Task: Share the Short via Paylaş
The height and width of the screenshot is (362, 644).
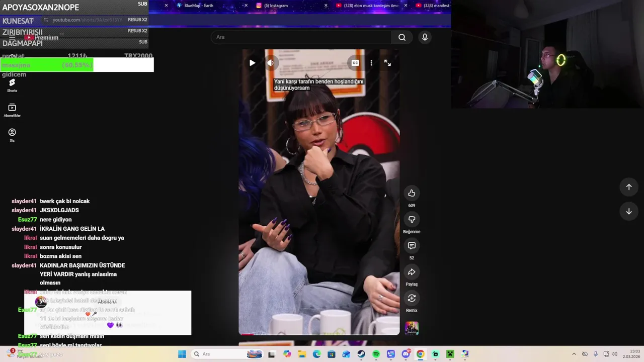Action: point(412,272)
